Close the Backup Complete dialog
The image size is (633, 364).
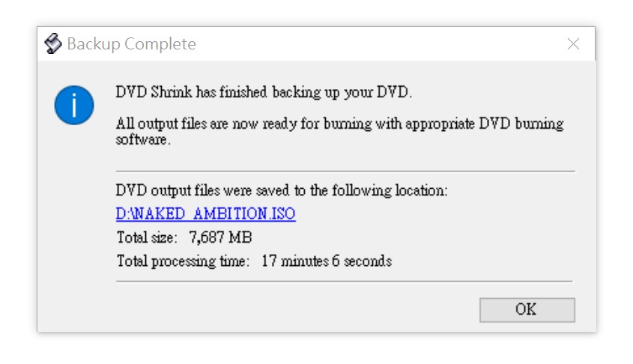573,44
